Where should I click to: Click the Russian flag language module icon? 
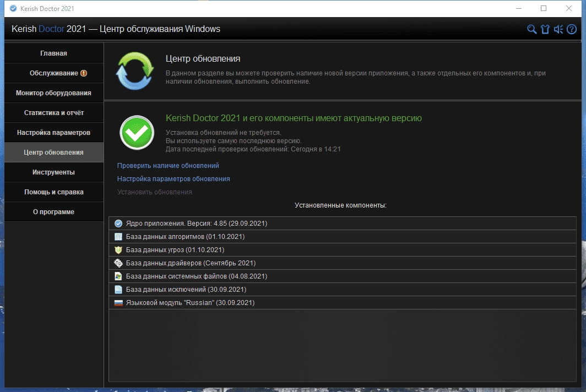click(x=118, y=303)
